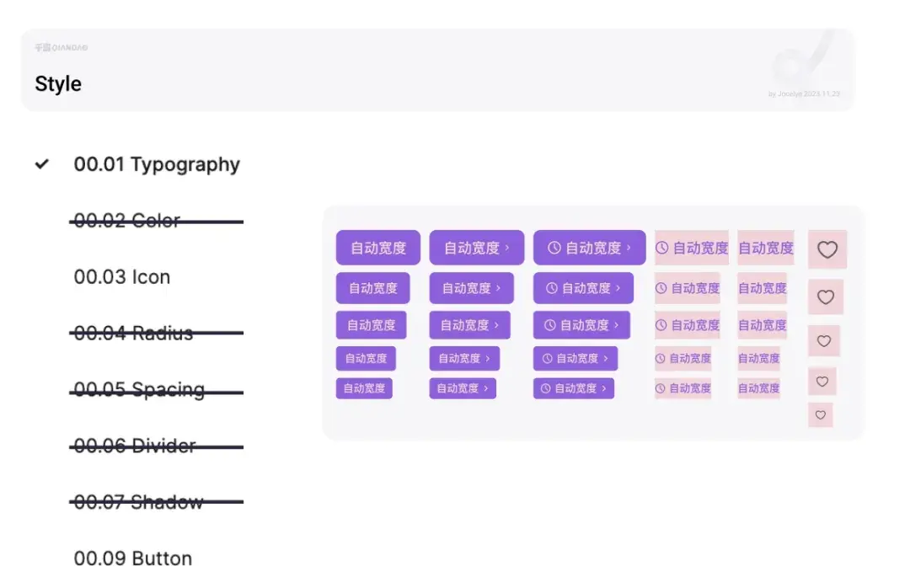Click the Style page heading
910x588 pixels.
point(58,83)
